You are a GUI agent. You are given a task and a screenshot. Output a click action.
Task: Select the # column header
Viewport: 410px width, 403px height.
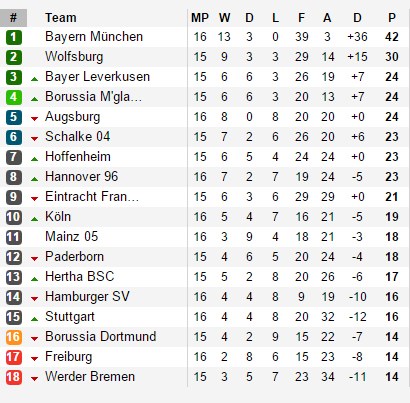pos(13,18)
